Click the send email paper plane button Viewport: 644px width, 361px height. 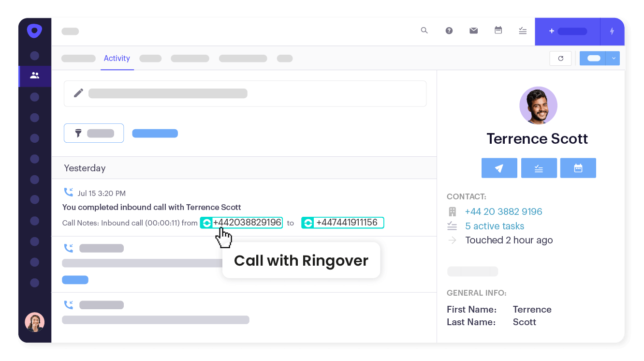pos(499,168)
